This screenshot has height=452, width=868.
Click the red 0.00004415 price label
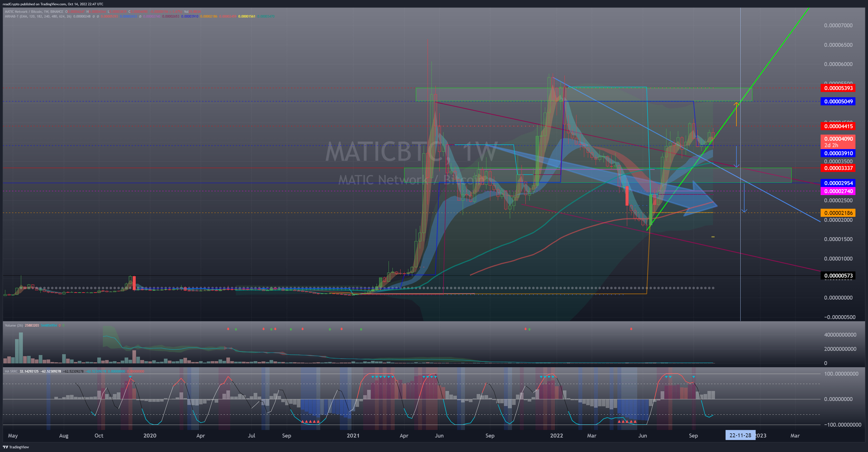[838, 126]
